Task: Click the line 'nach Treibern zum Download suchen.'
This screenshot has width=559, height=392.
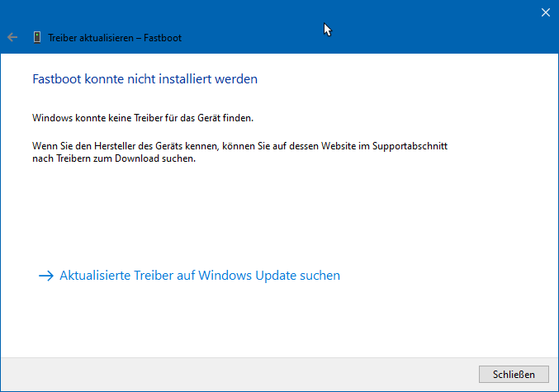Action: [114, 158]
